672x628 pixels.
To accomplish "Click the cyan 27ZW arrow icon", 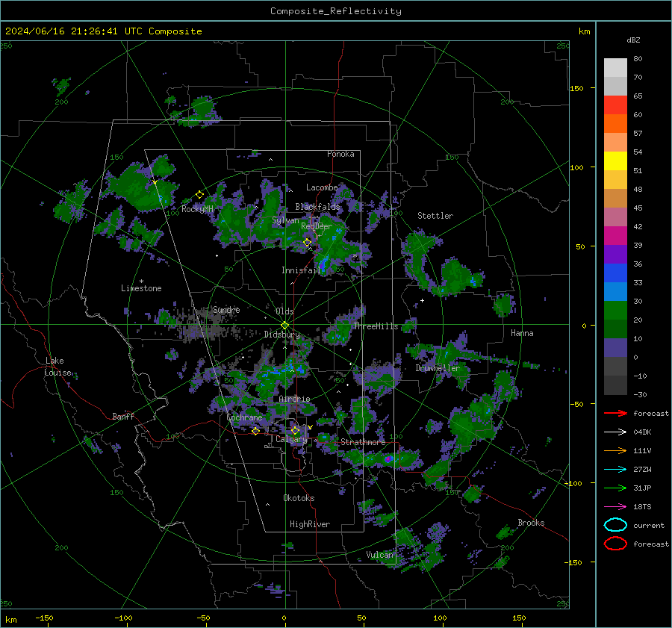I will 615,470.
